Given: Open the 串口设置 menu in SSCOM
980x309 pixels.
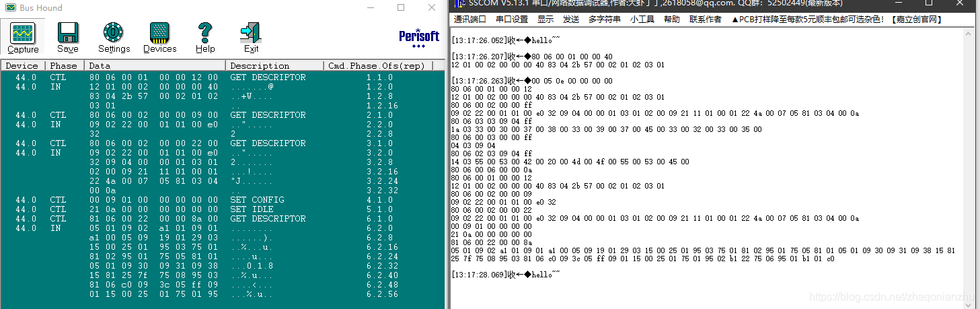Looking at the screenshot, I should 512,20.
